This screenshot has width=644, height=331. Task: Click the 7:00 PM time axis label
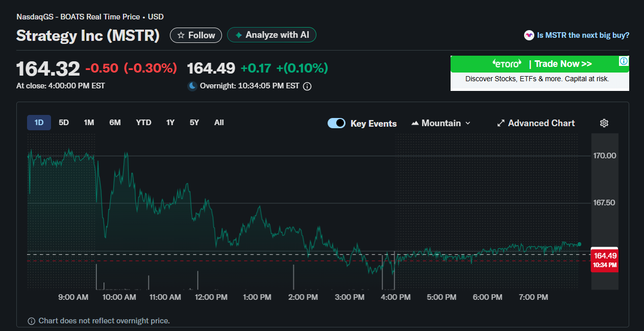click(533, 297)
